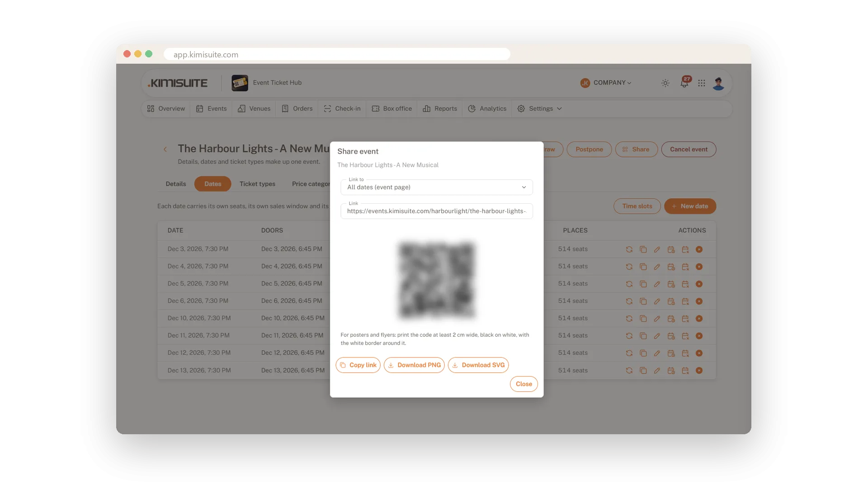The height and width of the screenshot is (488, 868).
Task: Switch to the Ticket types tab
Action: pos(257,184)
